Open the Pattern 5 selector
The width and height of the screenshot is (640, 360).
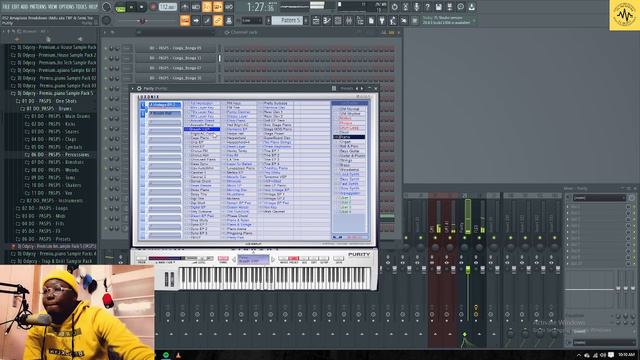click(x=287, y=20)
